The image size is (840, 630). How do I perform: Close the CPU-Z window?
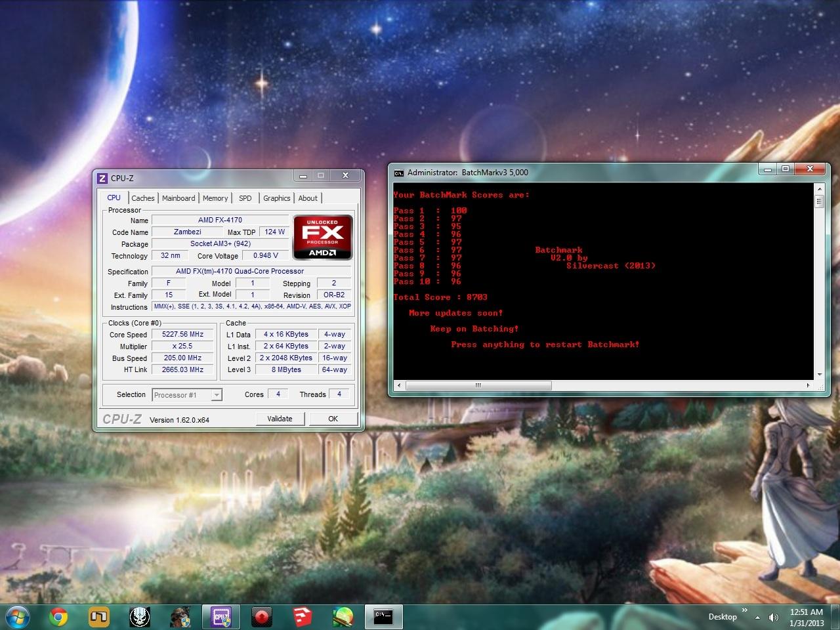pos(345,176)
